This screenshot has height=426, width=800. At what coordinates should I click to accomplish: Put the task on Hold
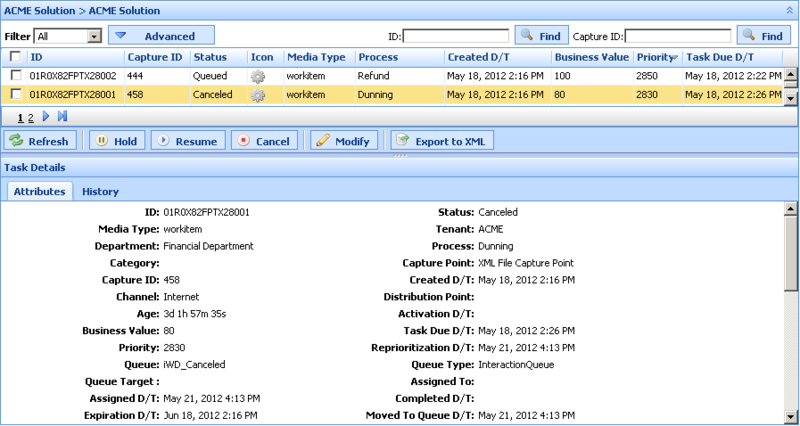tap(117, 141)
